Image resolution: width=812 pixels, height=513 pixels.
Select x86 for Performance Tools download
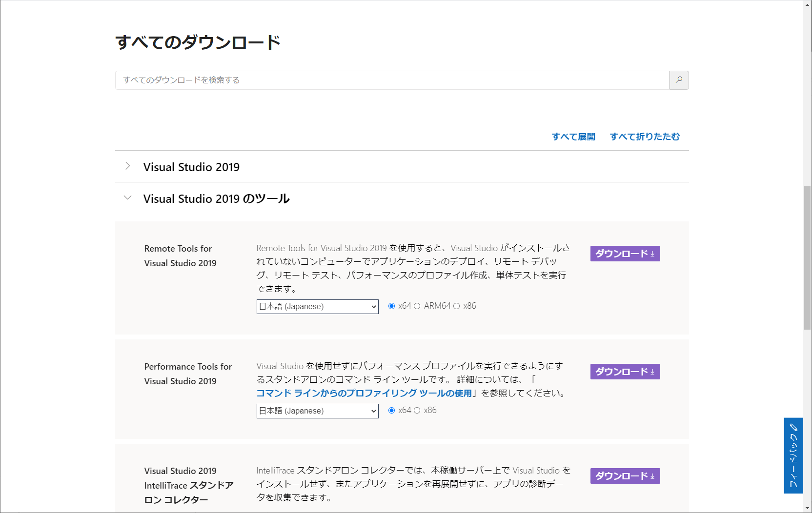coord(416,410)
